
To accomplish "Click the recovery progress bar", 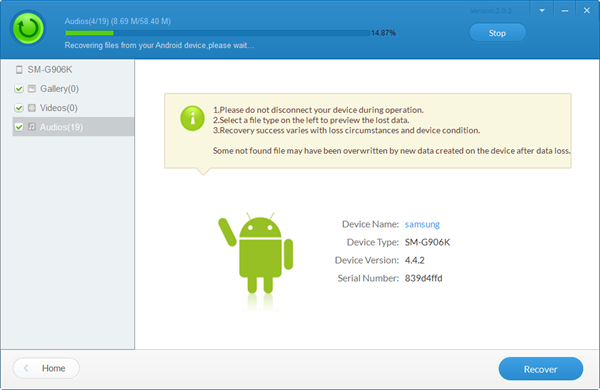I will [x=217, y=33].
